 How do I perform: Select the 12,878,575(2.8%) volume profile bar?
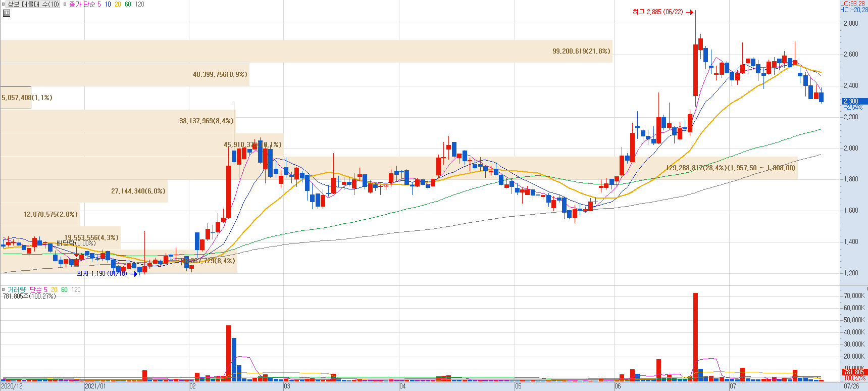[40, 214]
